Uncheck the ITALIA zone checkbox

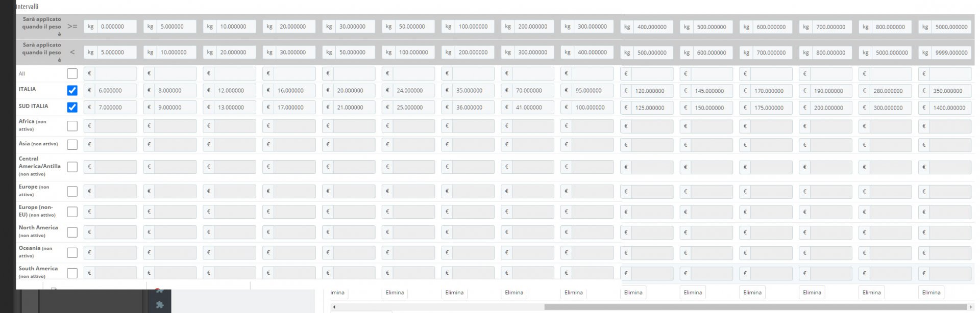[72, 91]
